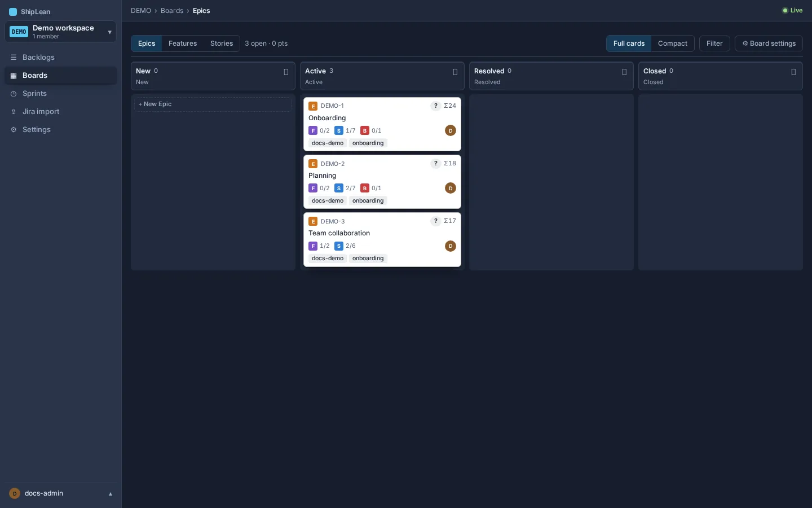Screen dimensions: 812x508
Task: Open the Onboarding epic title
Action: [327, 118]
